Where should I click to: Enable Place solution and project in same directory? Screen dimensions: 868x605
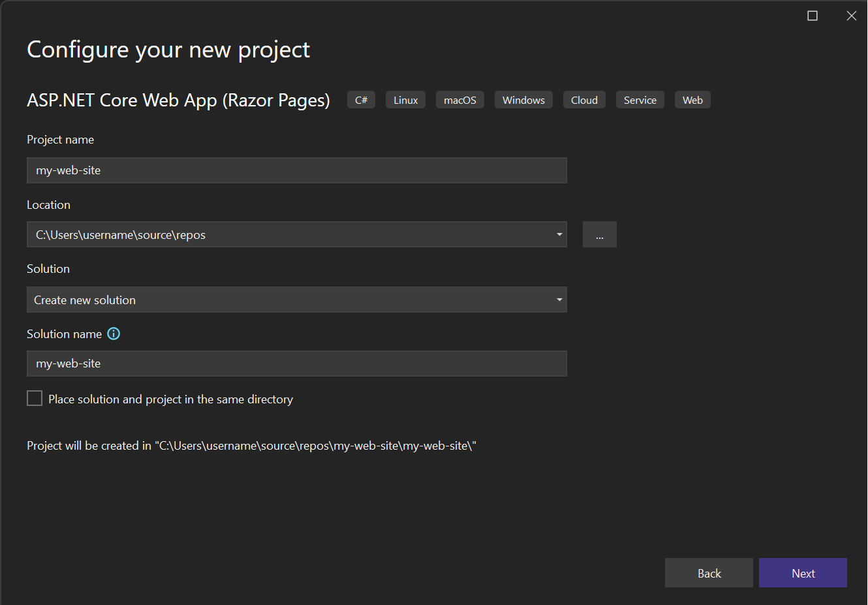pos(35,398)
